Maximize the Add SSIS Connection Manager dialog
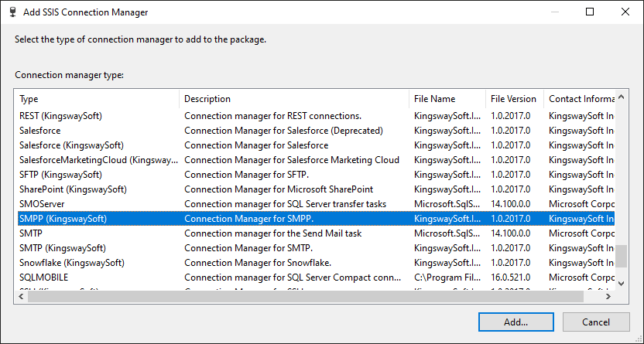The image size is (644, 344). coord(590,12)
